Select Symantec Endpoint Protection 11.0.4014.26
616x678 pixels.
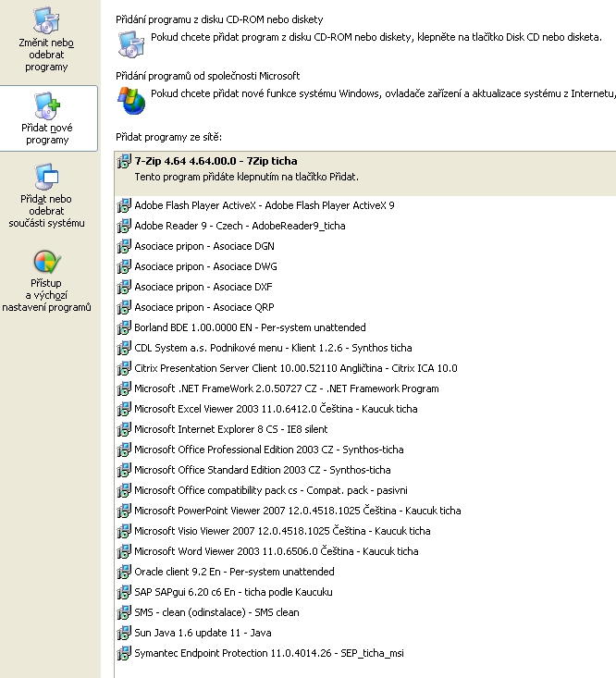268,653
